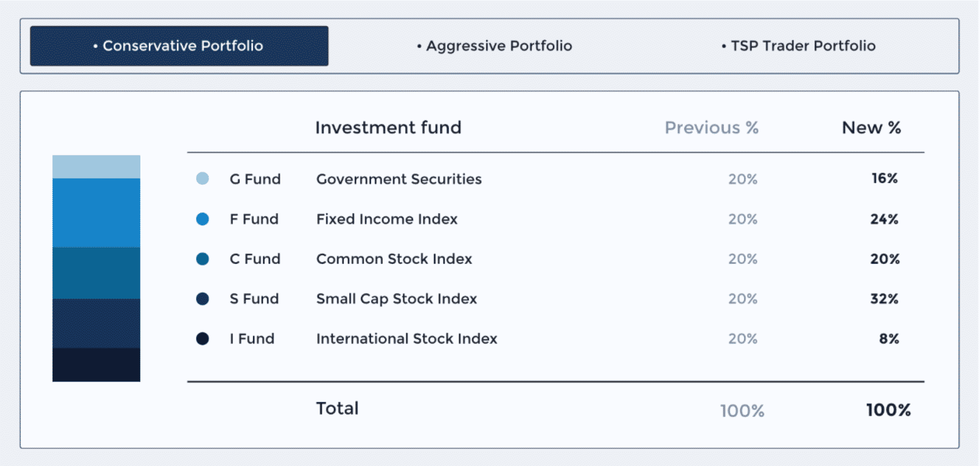This screenshot has width=980, height=466.
Task: Click the light blue G Fund bar segment
Action: point(96,167)
